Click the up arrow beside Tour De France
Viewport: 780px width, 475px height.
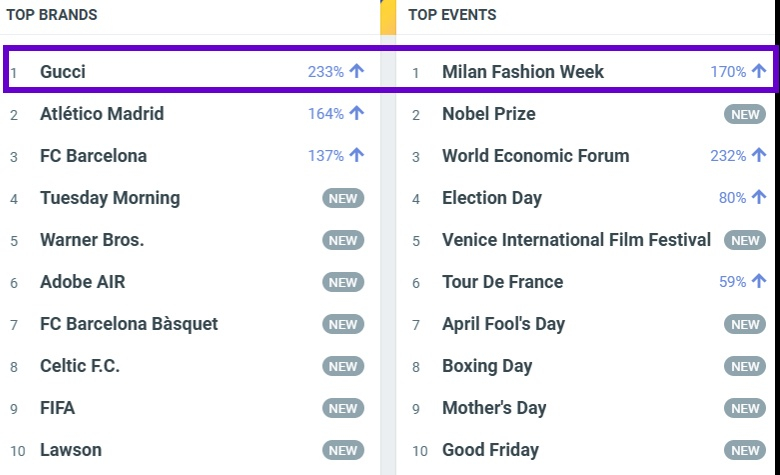point(759,282)
